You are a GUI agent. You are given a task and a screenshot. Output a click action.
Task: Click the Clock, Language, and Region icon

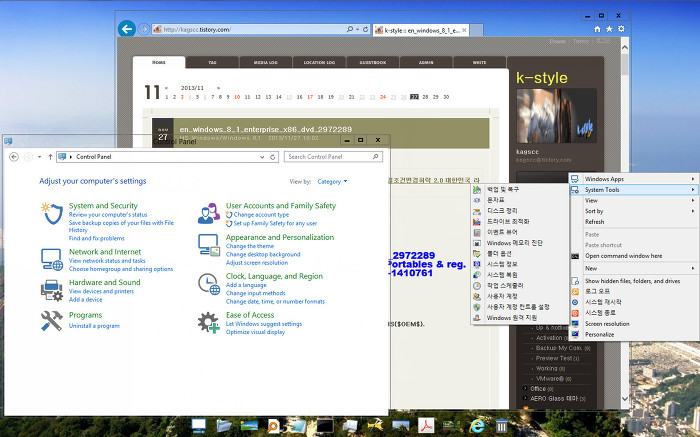pyautogui.click(x=209, y=284)
